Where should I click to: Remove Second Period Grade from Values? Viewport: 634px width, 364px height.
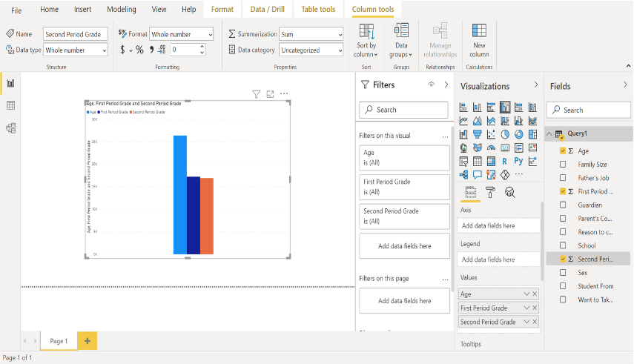point(535,322)
